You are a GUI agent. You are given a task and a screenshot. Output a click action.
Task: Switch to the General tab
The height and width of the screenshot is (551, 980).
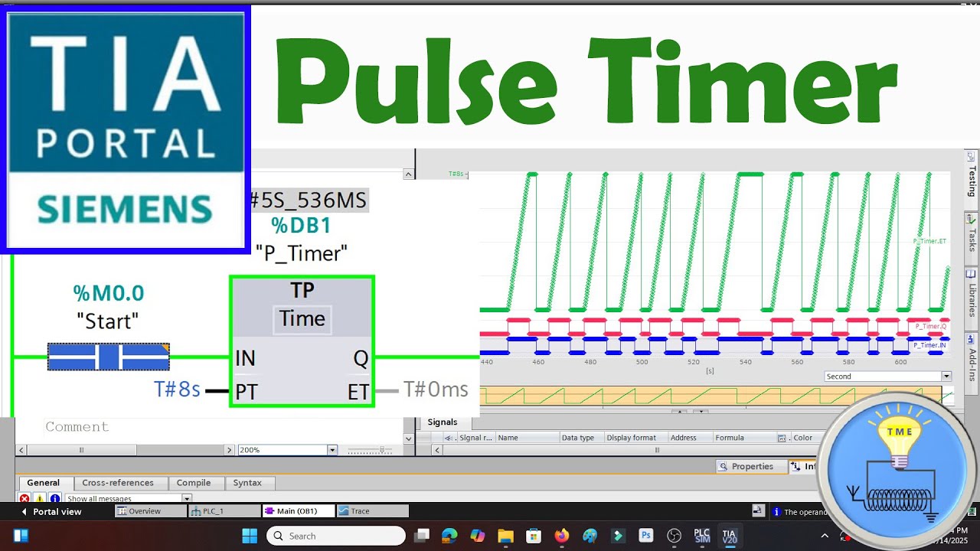(x=44, y=483)
